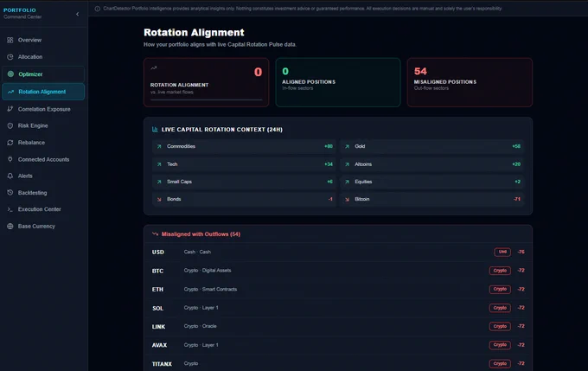This screenshot has height=371, width=588.
Task: Open the Rebalance page
Action: [43, 143]
